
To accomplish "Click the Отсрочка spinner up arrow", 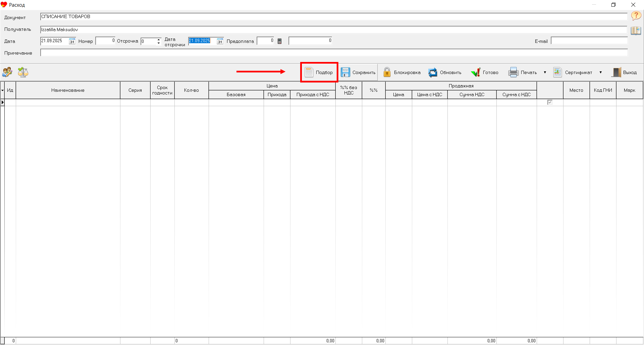I will pos(159,39).
